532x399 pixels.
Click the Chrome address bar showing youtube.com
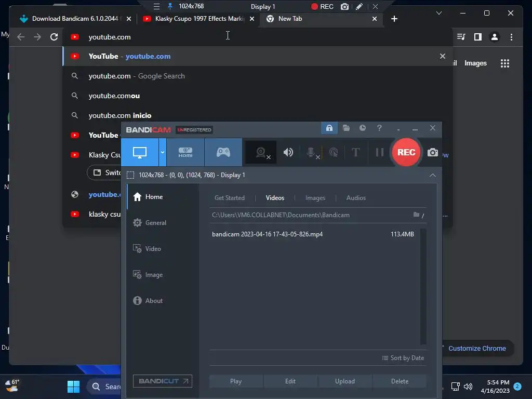[x=258, y=37]
